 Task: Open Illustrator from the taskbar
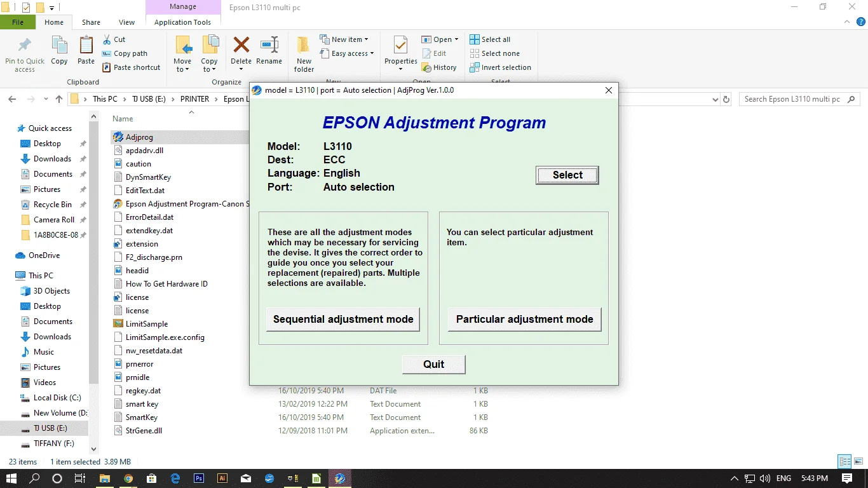tap(222, 478)
